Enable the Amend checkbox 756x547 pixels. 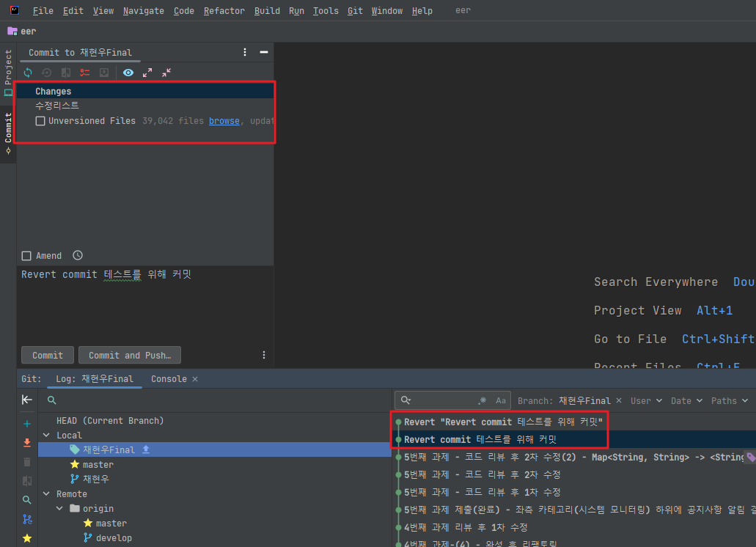click(26, 255)
